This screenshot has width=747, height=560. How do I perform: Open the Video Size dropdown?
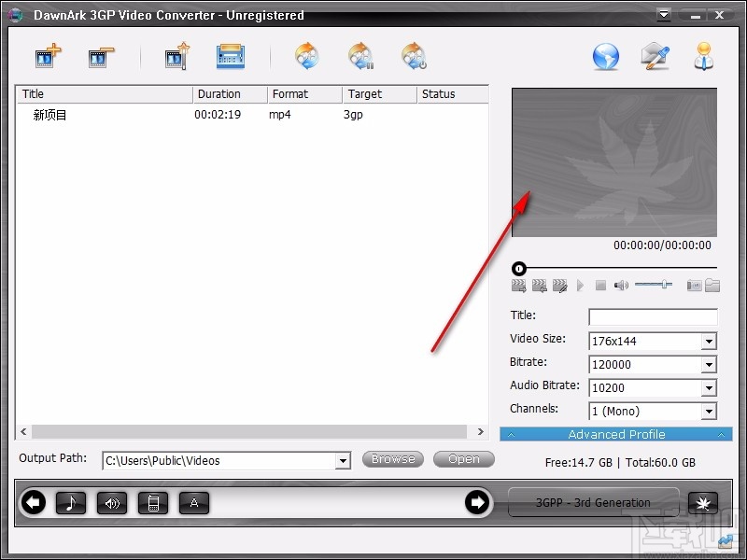pyautogui.click(x=710, y=341)
